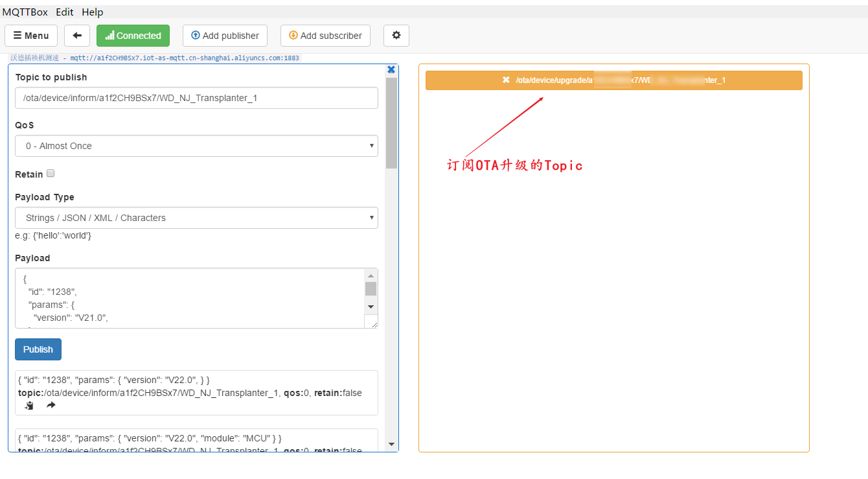Click the example text e.g: {'hello':'world'}

click(53, 235)
